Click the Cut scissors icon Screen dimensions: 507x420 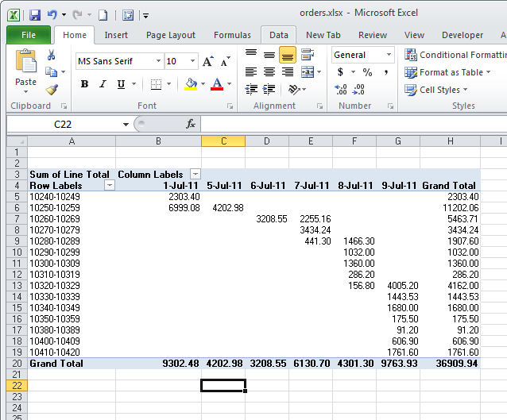coord(52,56)
